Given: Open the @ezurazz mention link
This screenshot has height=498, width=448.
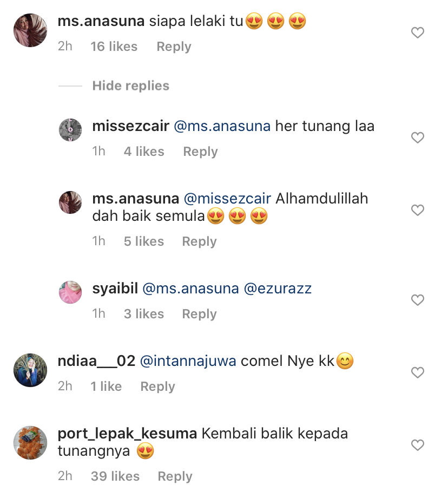Looking at the screenshot, I should 278,289.
